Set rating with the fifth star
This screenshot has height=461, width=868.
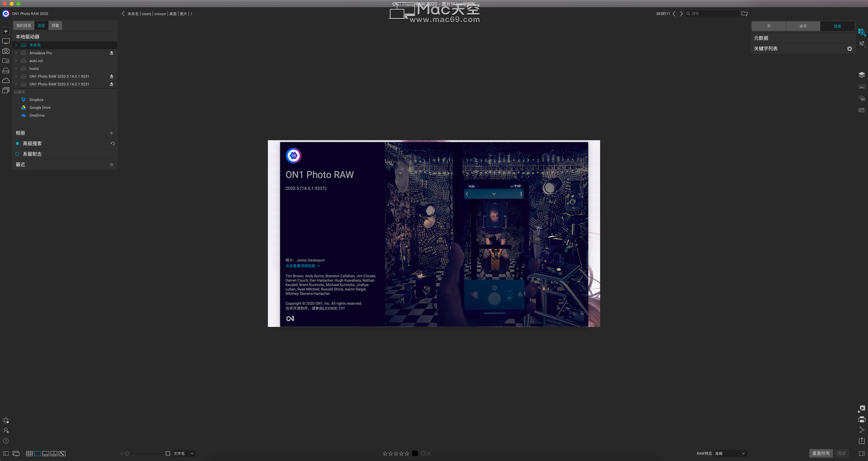click(x=407, y=453)
